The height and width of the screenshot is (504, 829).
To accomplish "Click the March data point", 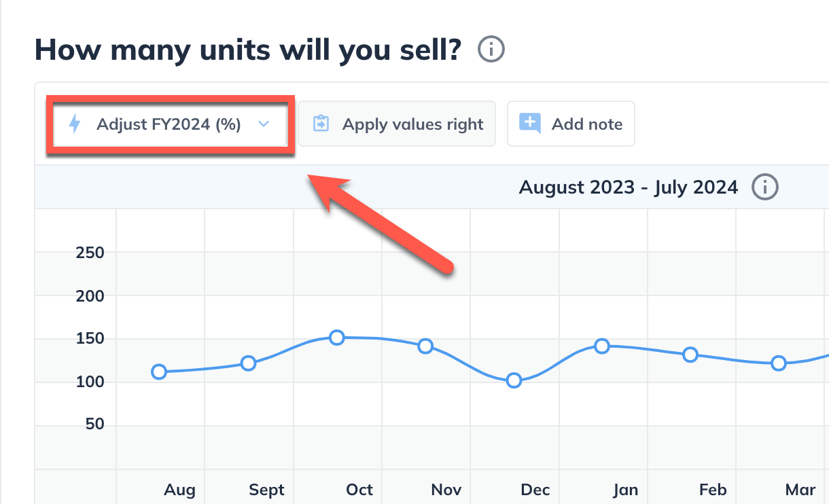I will (779, 363).
